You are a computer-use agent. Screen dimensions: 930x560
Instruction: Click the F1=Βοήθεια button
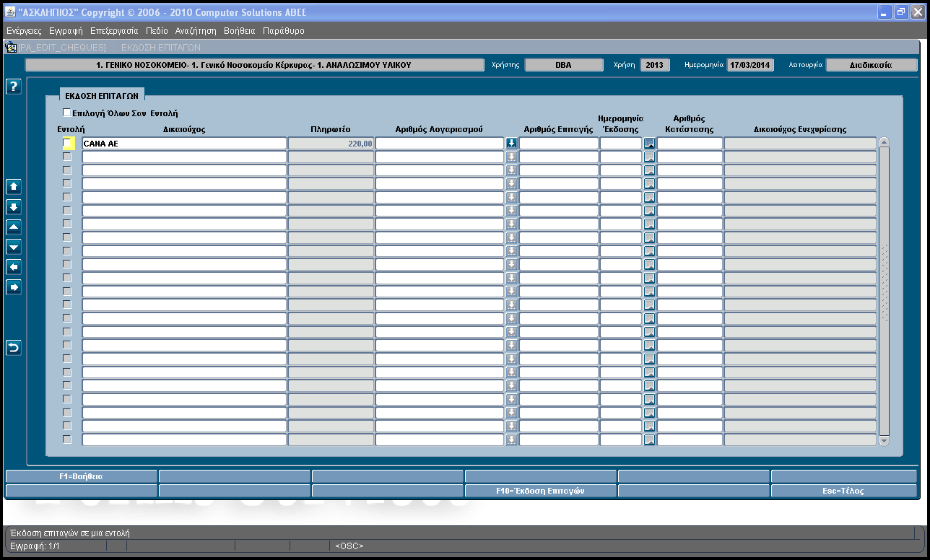coord(81,476)
